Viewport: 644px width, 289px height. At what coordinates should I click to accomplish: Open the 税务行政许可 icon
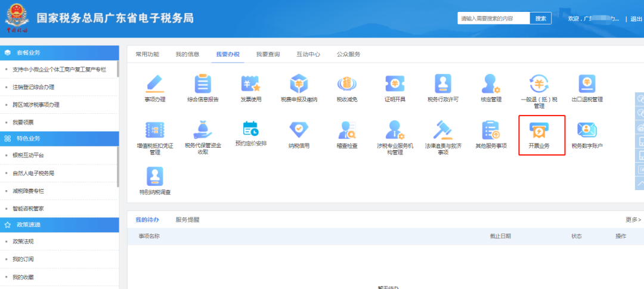click(443, 84)
